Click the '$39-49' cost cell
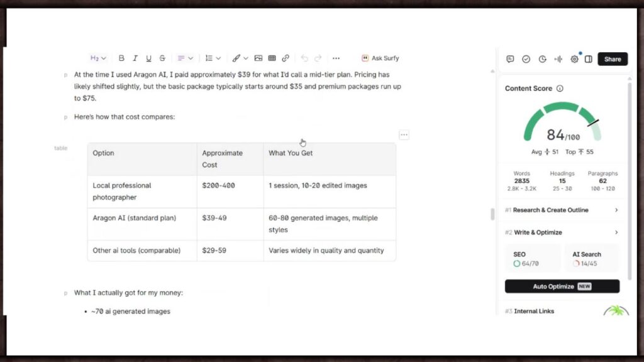Screen dimensions: 644x362 (x=230, y=224)
